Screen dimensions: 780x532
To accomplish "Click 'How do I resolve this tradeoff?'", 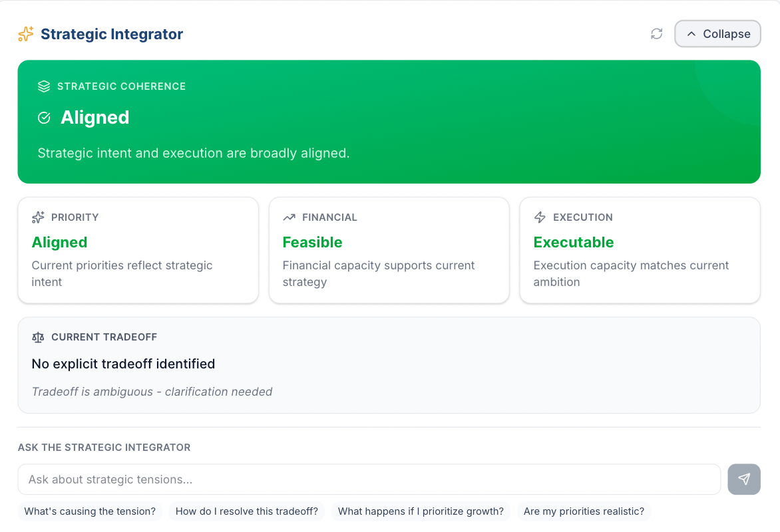I will click(x=246, y=511).
